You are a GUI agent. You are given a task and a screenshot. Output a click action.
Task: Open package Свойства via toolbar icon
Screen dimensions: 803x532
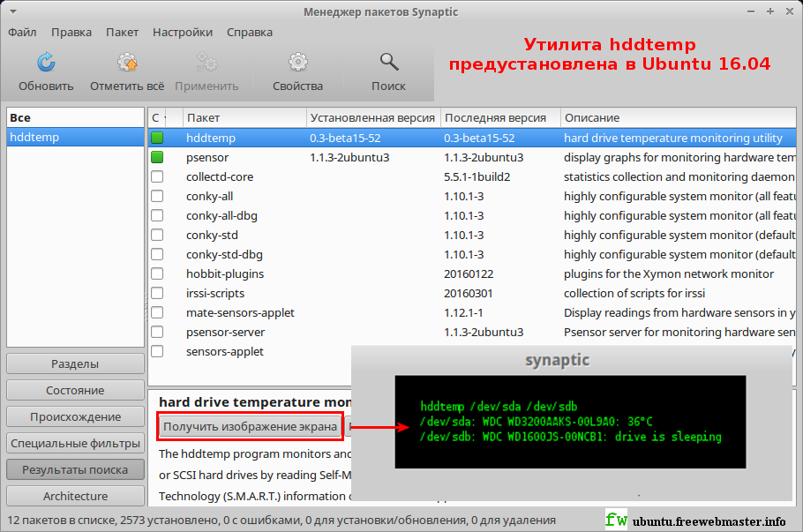coord(297,63)
